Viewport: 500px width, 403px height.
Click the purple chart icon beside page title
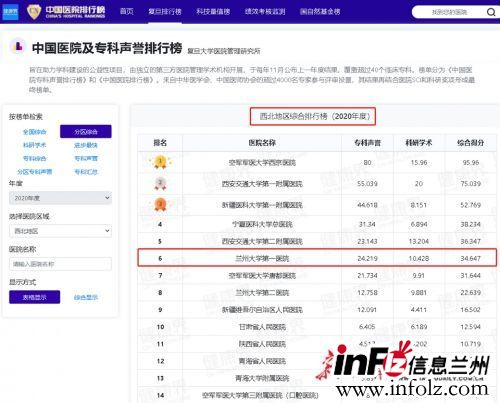18,47
